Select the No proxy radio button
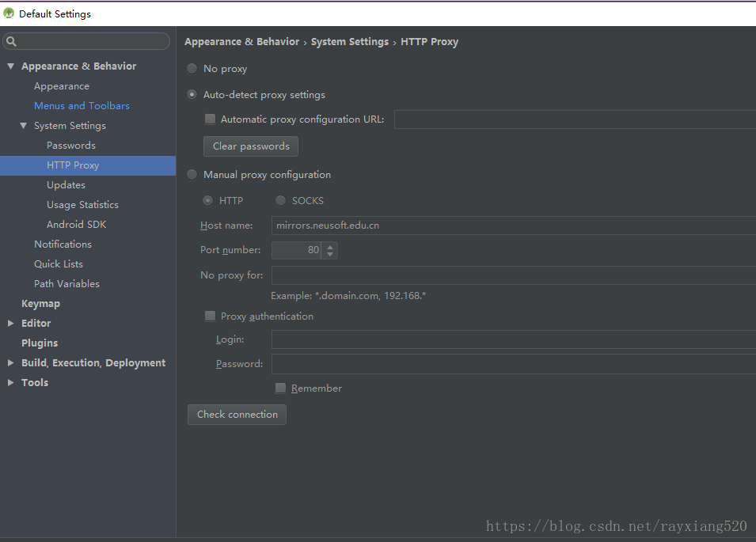756x542 pixels. click(192, 69)
